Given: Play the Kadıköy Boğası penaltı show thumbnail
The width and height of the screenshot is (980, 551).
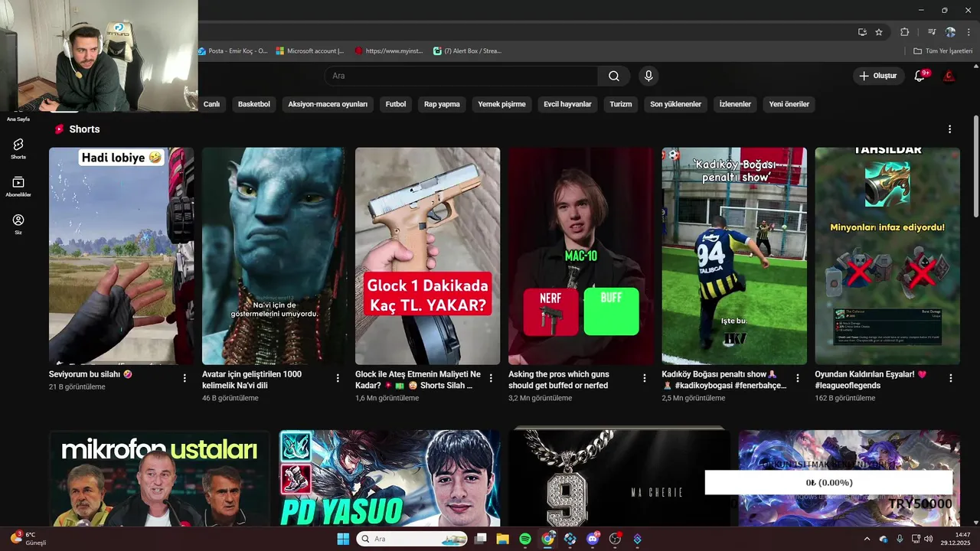Looking at the screenshot, I should 734,256.
